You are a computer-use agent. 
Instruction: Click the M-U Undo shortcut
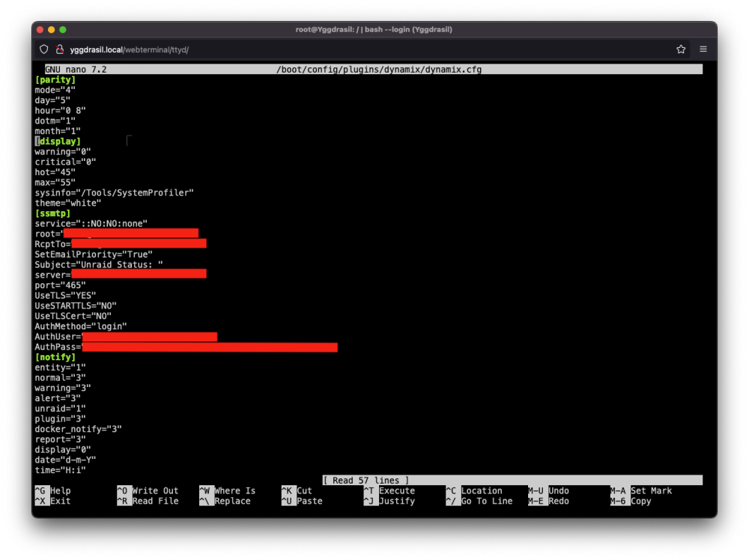[x=549, y=491]
